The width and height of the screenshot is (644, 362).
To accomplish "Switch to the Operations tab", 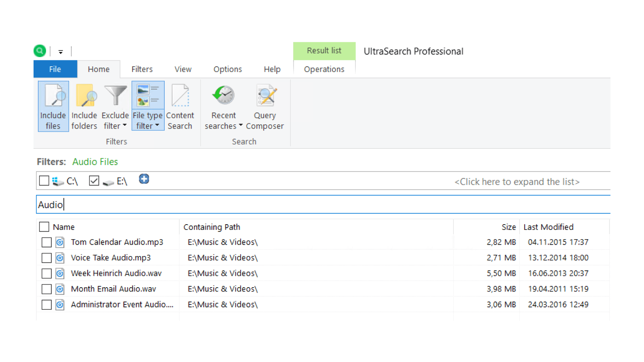I will 324,69.
